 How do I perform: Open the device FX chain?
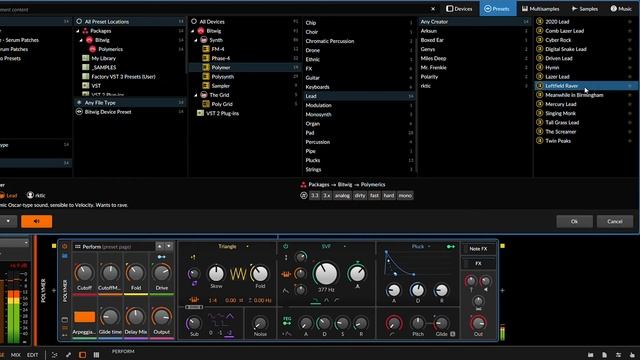pos(478,263)
